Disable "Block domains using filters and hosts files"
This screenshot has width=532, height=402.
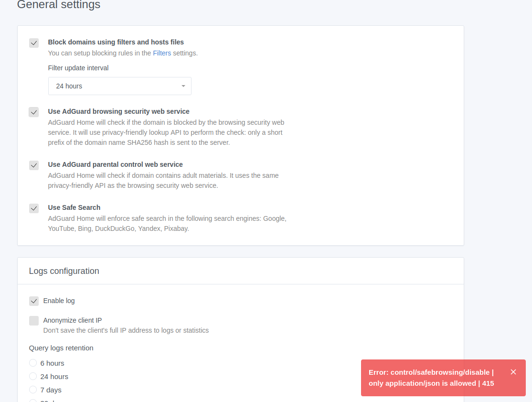click(x=33, y=43)
